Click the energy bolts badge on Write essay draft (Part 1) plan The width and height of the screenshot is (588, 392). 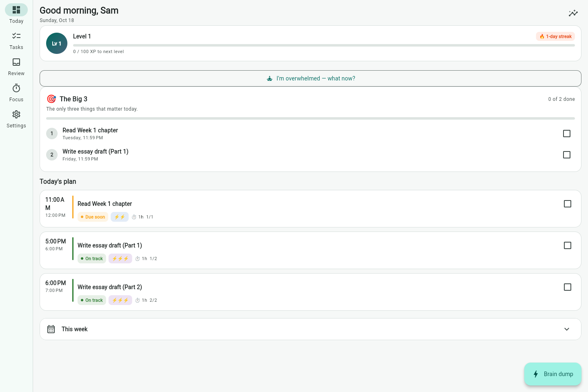pyautogui.click(x=120, y=258)
